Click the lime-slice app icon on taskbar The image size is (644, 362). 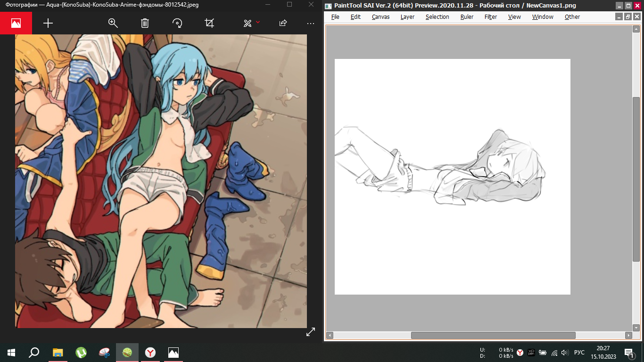click(127, 353)
